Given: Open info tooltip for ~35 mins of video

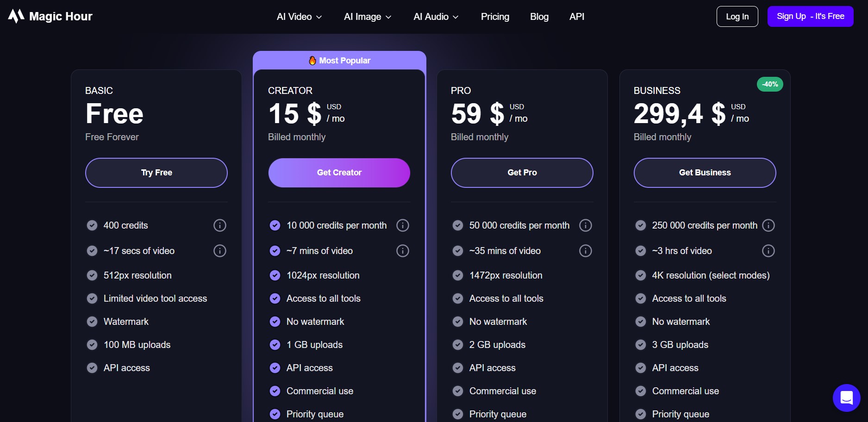Looking at the screenshot, I should point(585,251).
